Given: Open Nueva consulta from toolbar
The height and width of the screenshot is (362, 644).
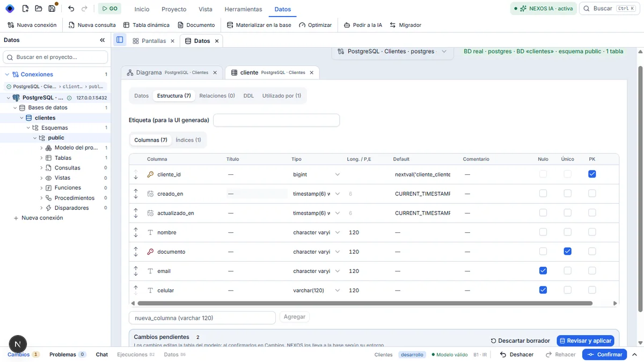Looking at the screenshot, I should 92,25.
